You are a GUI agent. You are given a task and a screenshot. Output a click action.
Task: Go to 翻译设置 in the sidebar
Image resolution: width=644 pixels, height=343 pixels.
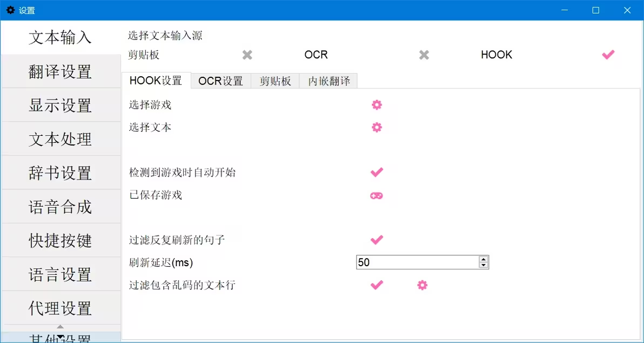coord(61,71)
